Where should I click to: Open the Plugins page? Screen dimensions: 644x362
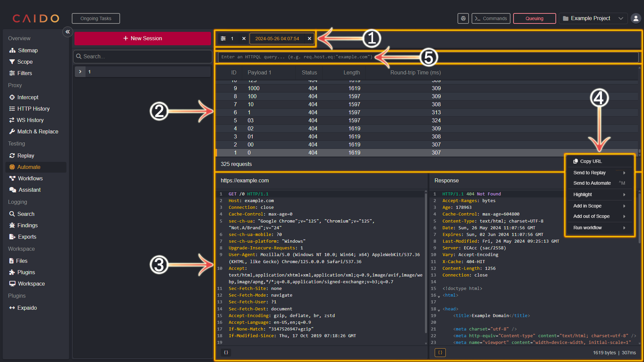[22, 272]
